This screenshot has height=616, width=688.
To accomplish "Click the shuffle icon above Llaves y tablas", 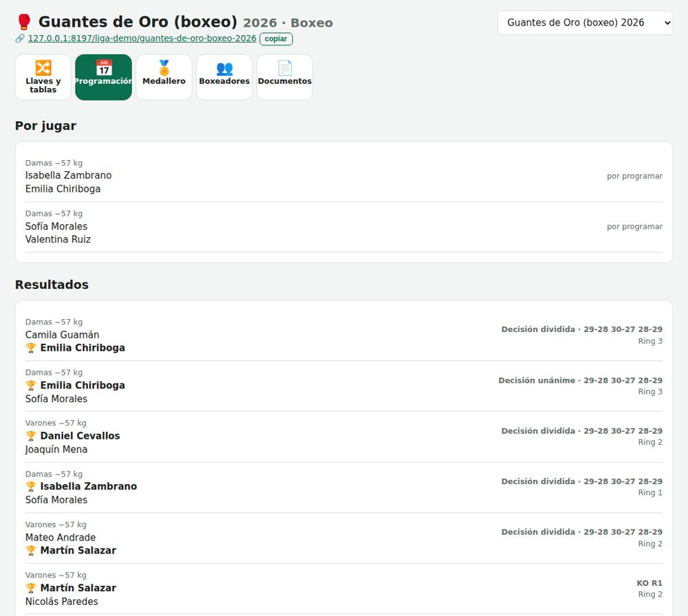I will tap(43, 68).
